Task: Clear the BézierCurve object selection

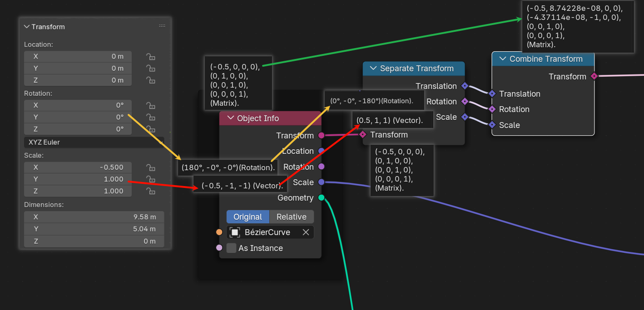Action: (x=306, y=232)
